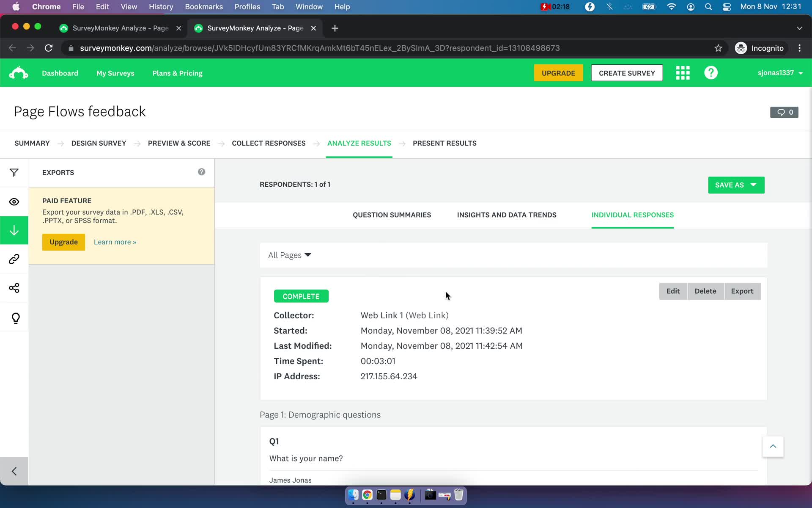812x508 pixels.
Task: Open My Surveys navigation menu
Action: click(x=115, y=73)
